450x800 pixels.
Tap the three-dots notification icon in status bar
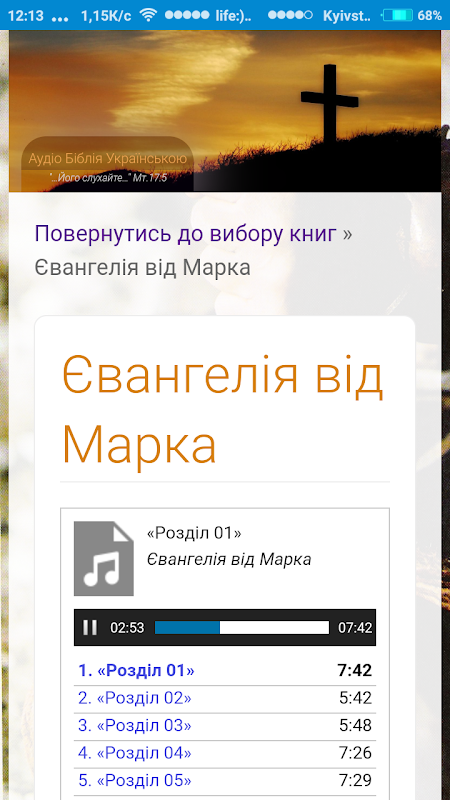point(60,18)
